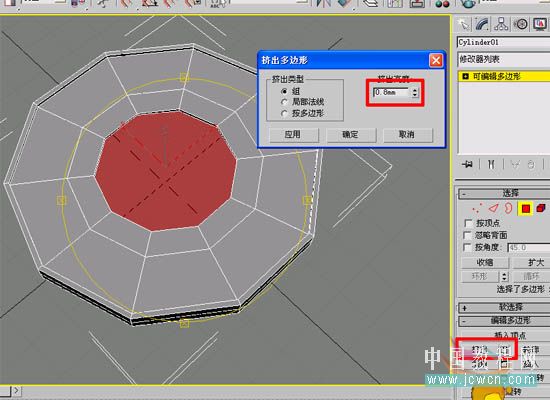Open the Create panel tab icon
Screen dimensions: 550x400
(x=463, y=24)
